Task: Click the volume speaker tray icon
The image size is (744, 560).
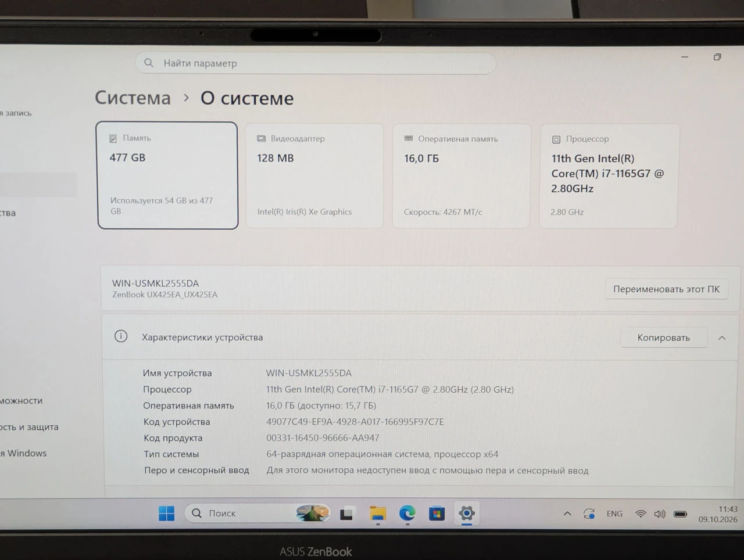Action: click(660, 514)
